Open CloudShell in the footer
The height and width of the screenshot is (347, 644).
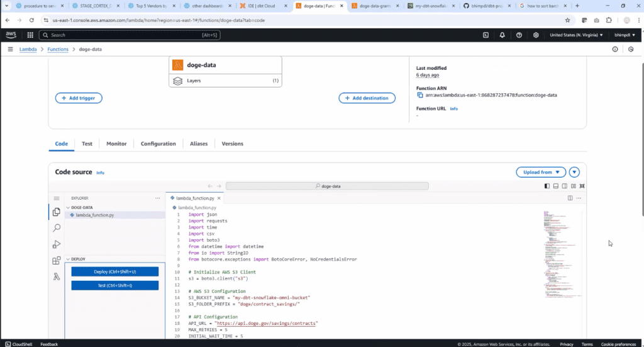point(19,344)
